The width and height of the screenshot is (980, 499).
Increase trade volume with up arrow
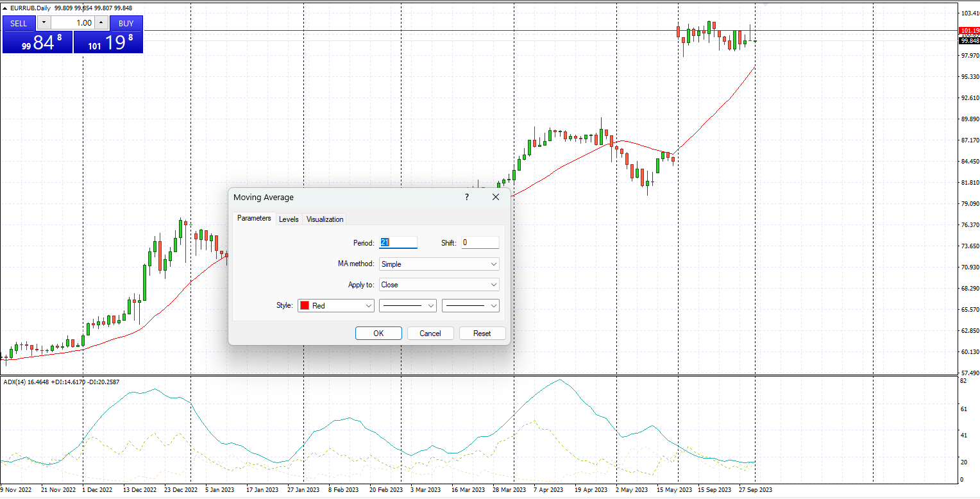tap(101, 23)
